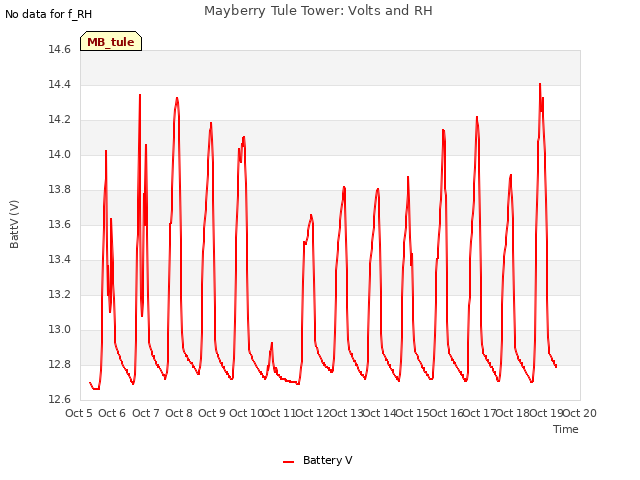Click the 13.8 y-axis tick label
Image resolution: width=640 pixels, height=480 pixels.
60,190
